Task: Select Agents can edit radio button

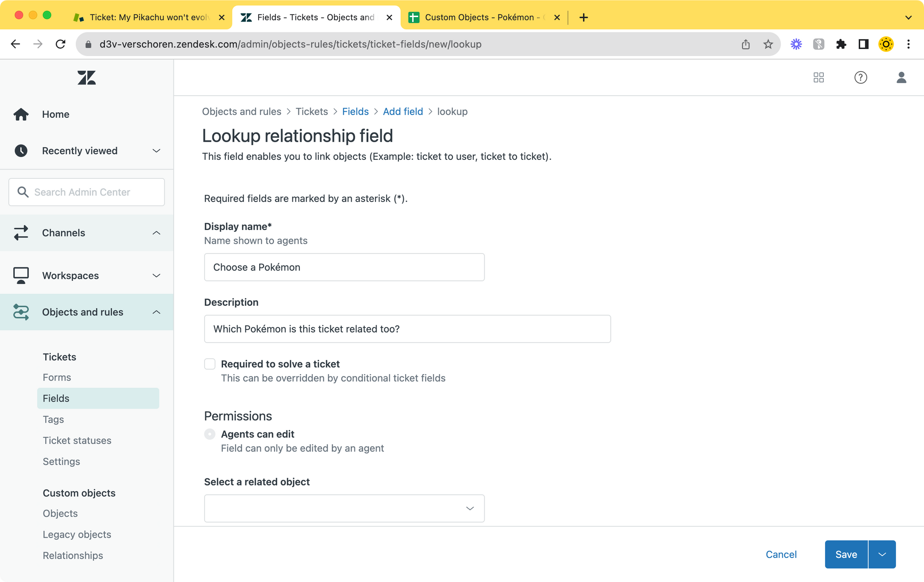Action: 210,434
